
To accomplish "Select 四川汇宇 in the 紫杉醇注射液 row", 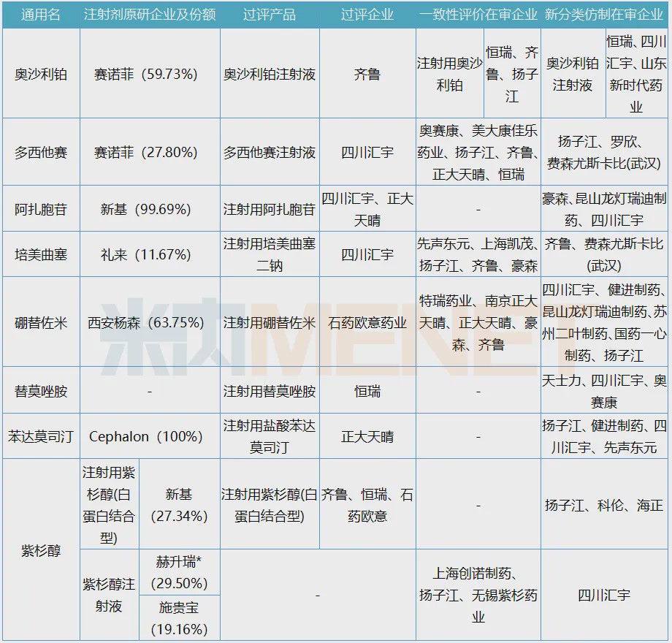I will pos(604,595).
